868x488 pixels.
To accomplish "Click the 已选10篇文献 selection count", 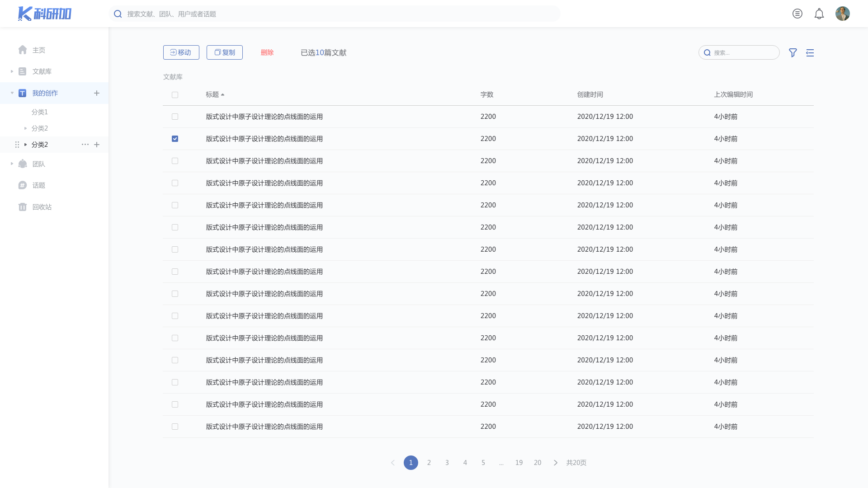I will coord(324,53).
